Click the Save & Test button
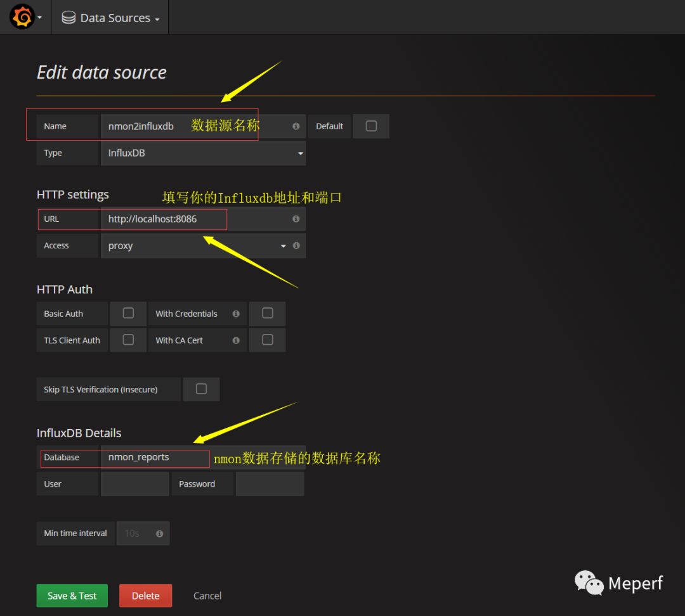 point(72,596)
